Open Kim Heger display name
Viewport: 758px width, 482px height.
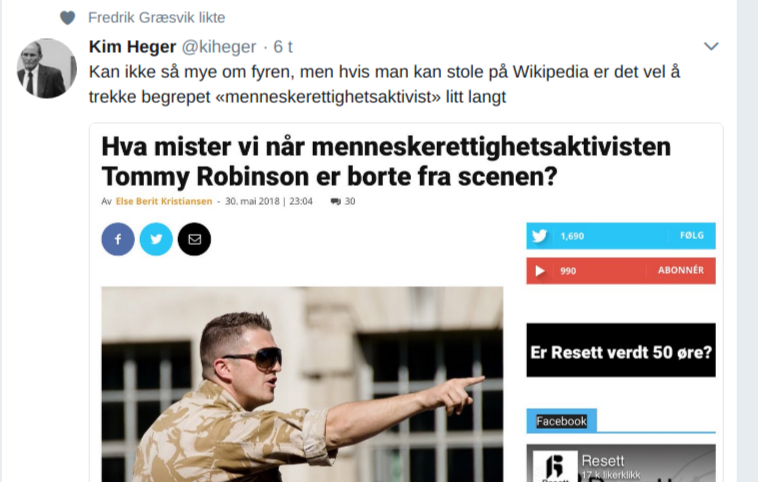pyautogui.click(x=132, y=47)
